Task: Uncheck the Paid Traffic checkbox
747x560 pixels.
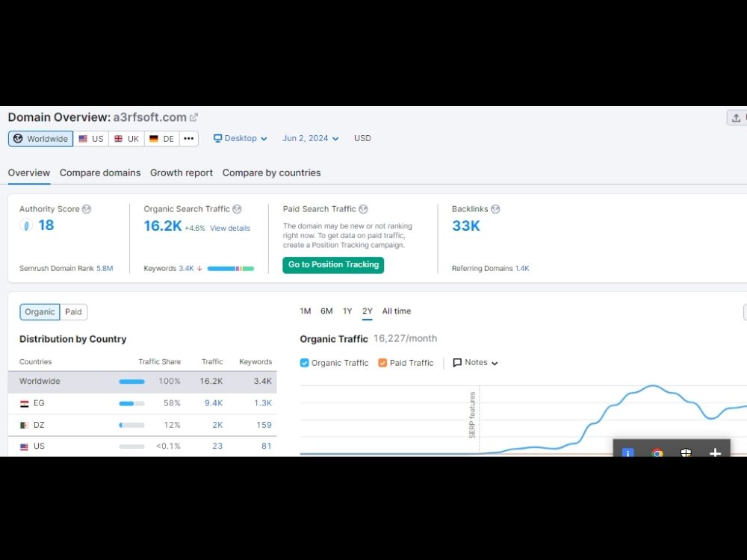Action: [382, 363]
